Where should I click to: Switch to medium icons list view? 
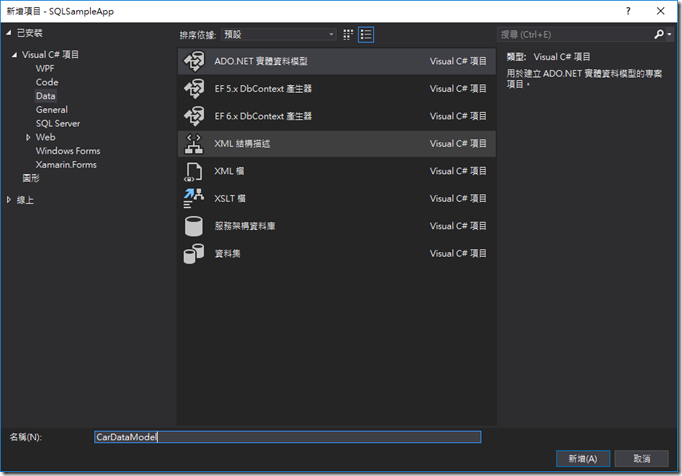(366, 35)
